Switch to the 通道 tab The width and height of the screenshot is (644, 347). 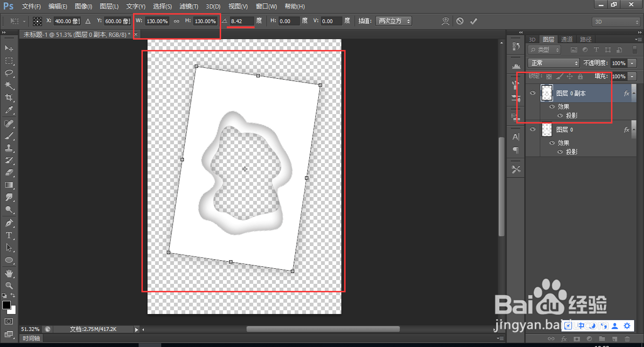coord(567,39)
